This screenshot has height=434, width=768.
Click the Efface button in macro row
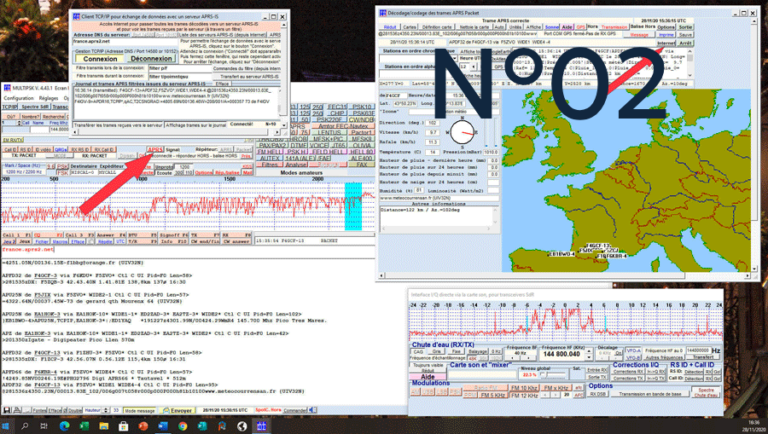coord(78,241)
